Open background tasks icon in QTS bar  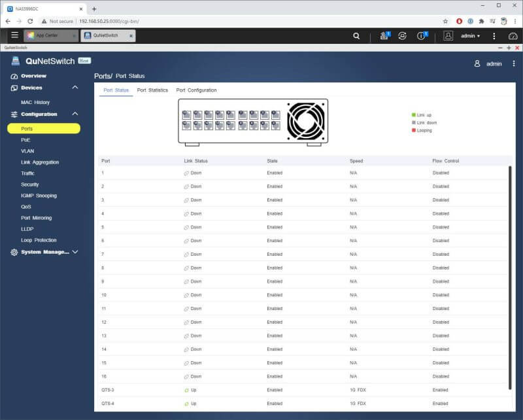(x=384, y=35)
